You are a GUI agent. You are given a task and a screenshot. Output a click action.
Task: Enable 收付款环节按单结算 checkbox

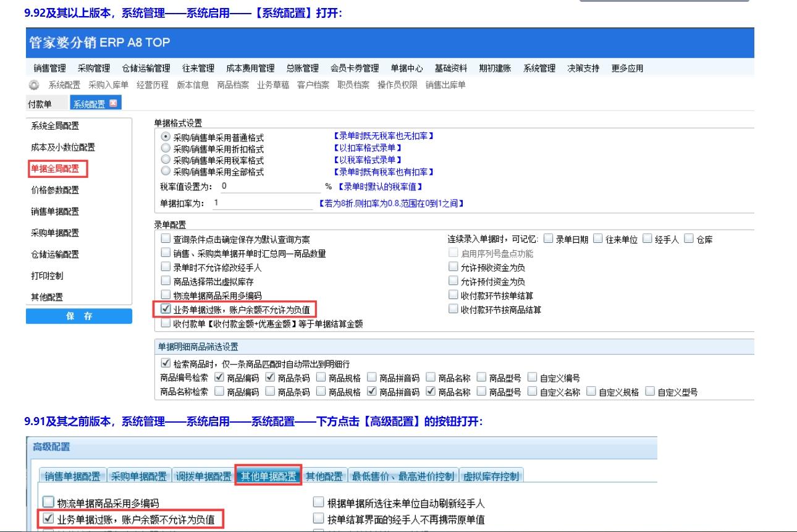(454, 295)
